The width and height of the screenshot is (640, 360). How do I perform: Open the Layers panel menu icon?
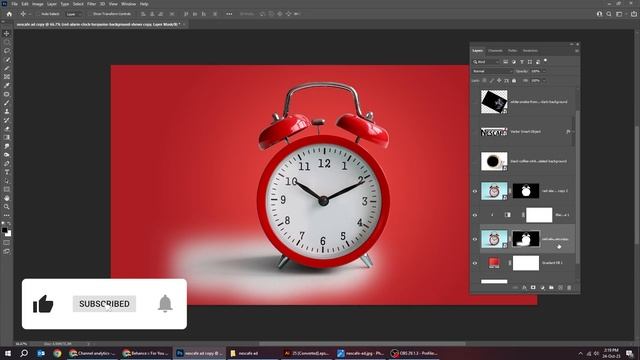pos(577,51)
